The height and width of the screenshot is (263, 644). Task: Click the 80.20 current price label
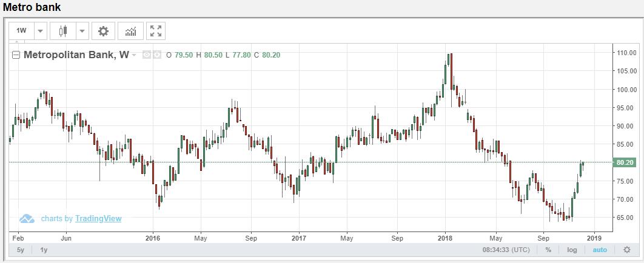tap(625, 162)
